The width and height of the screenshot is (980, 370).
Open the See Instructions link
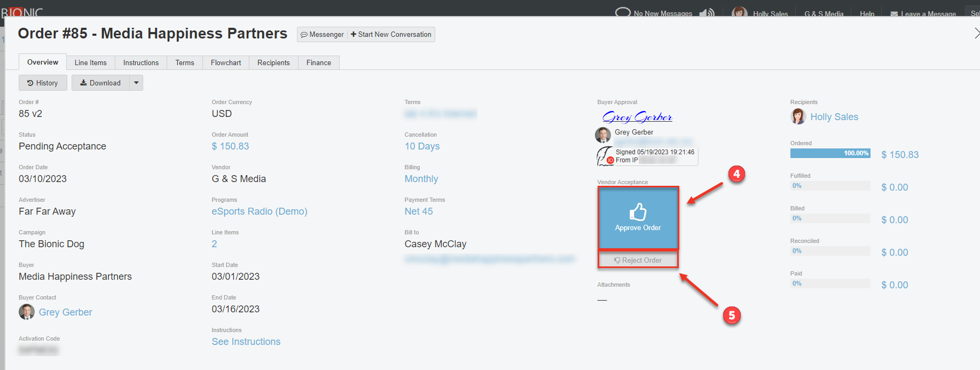pos(246,342)
